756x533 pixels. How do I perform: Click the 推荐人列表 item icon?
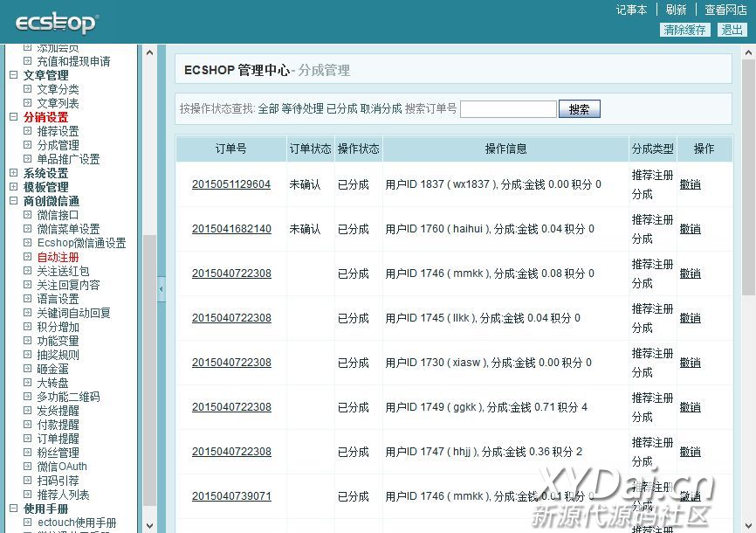tap(27, 495)
